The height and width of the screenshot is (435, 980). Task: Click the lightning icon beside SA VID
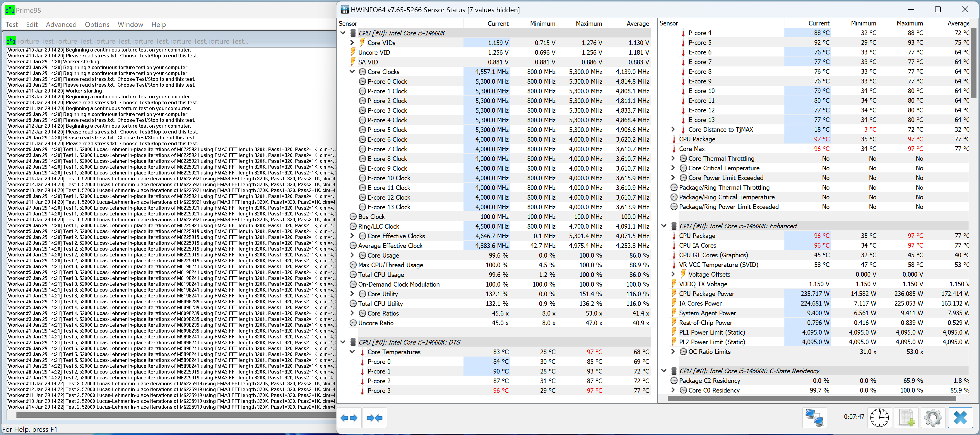[353, 61]
